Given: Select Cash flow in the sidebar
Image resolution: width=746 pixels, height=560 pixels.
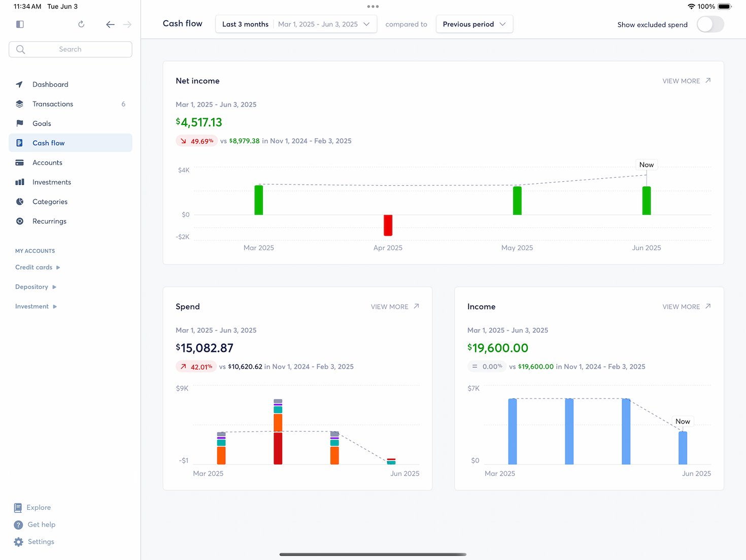Looking at the screenshot, I should point(49,143).
